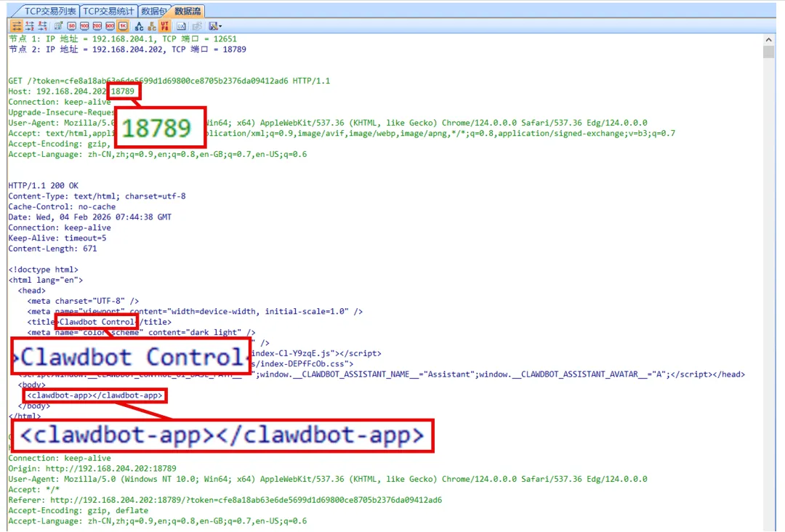Click scrollbar up arrow

point(768,39)
